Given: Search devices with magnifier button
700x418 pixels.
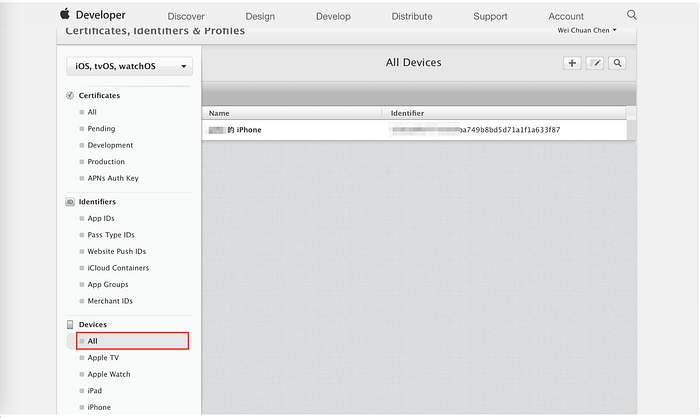Looking at the screenshot, I should (x=617, y=63).
